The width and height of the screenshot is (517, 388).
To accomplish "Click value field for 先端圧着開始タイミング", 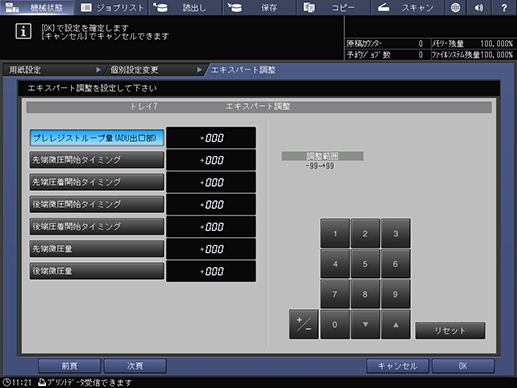I will [211, 182].
